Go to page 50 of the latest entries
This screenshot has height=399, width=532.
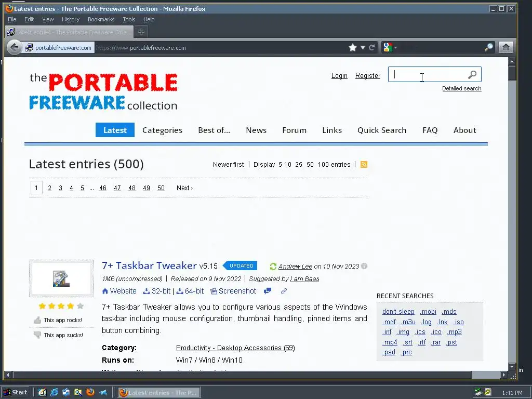[x=161, y=188]
